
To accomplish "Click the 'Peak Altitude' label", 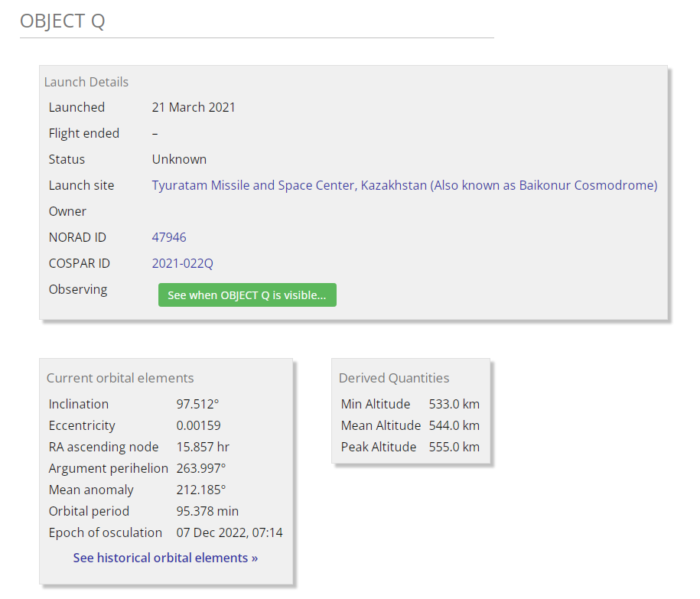I will point(379,447).
